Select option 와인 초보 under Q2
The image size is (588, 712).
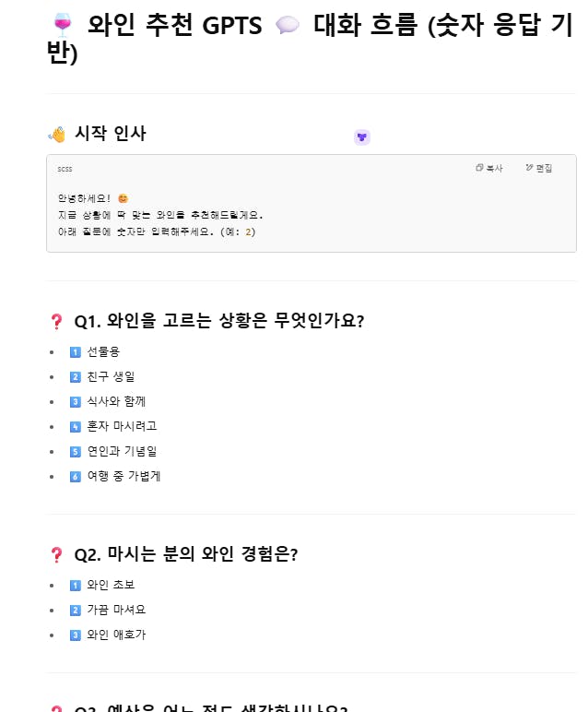point(111,585)
